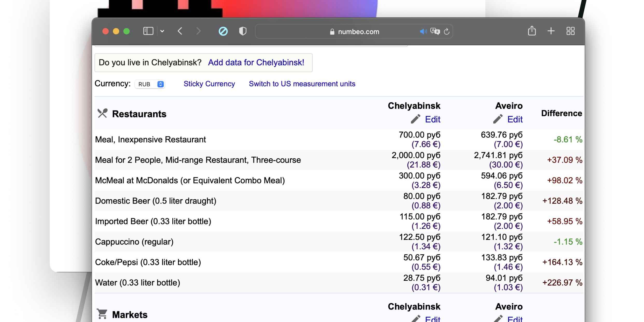This screenshot has width=644, height=322.
Task: Open a new tab with plus button
Action: pyautogui.click(x=551, y=31)
